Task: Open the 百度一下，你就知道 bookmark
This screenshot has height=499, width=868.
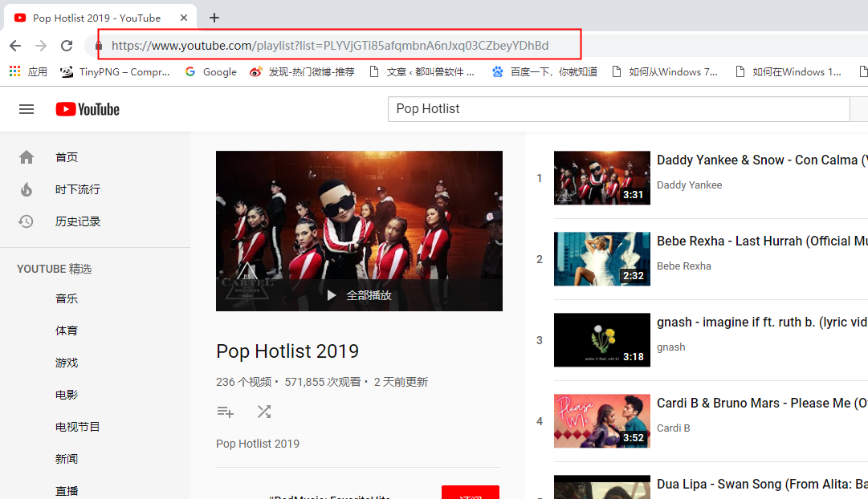Action: [544, 72]
